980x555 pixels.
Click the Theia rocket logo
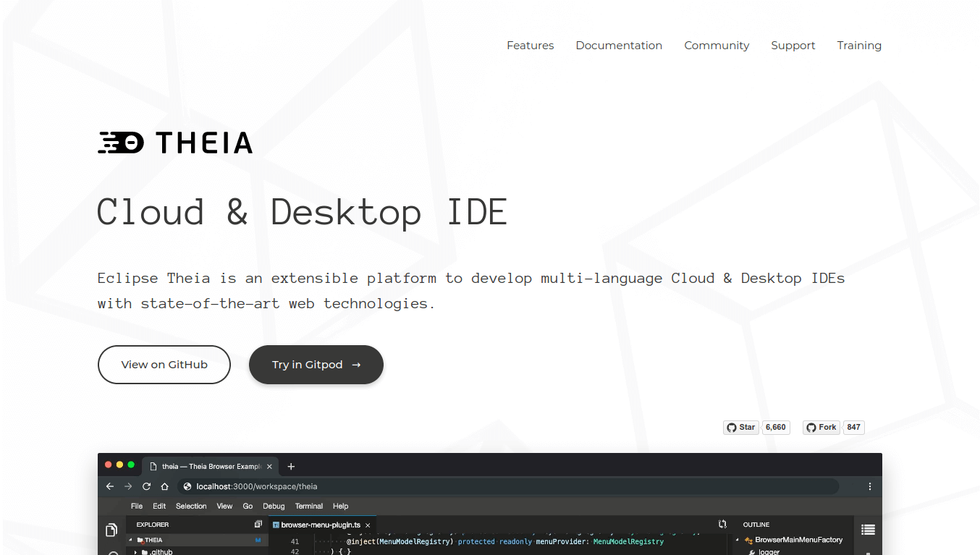pos(122,142)
